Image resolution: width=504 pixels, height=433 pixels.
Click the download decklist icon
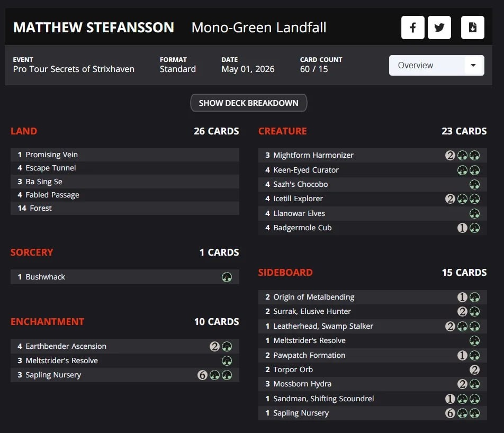coord(472,28)
